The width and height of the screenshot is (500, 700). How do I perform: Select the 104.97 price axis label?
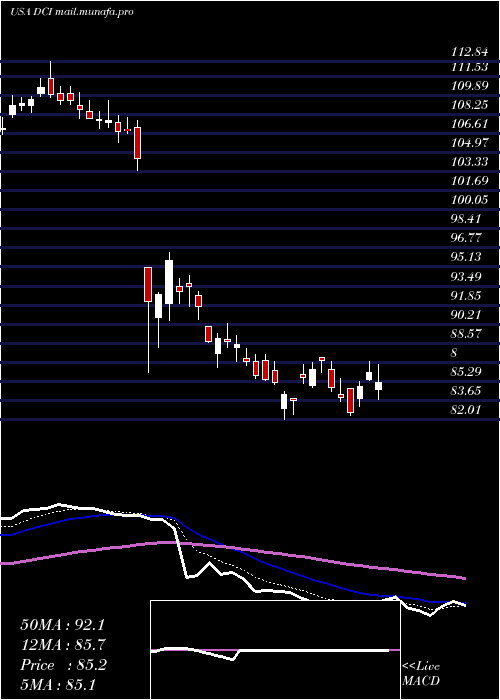click(470, 143)
